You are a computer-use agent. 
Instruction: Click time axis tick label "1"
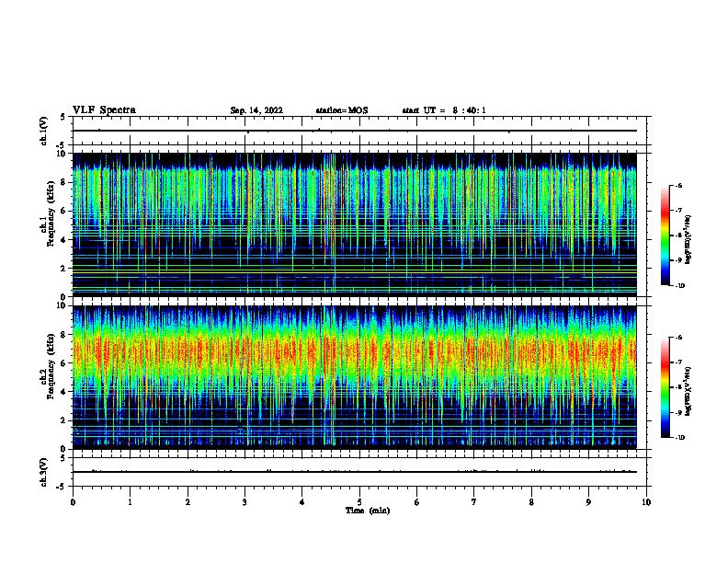click(130, 502)
